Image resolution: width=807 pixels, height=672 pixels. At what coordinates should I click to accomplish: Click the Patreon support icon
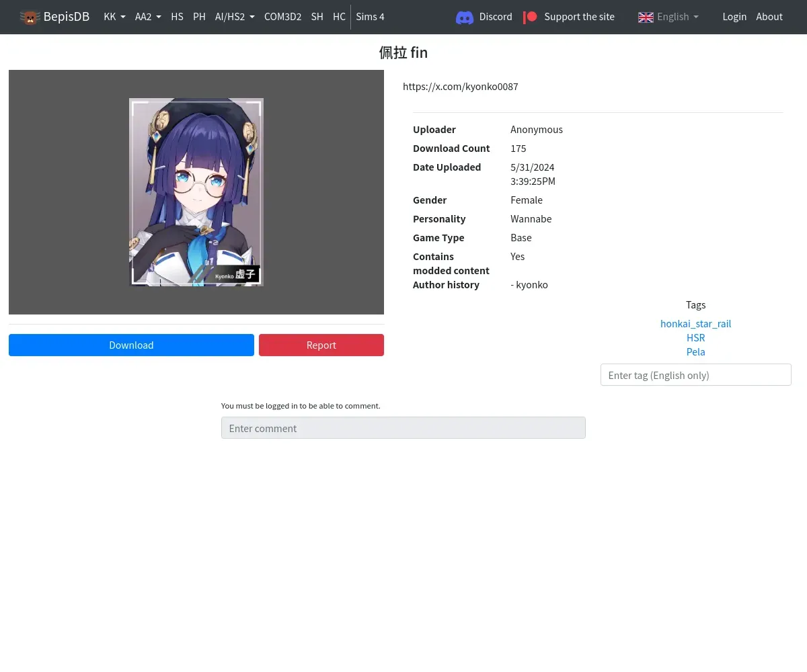click(x=531, y=17)
